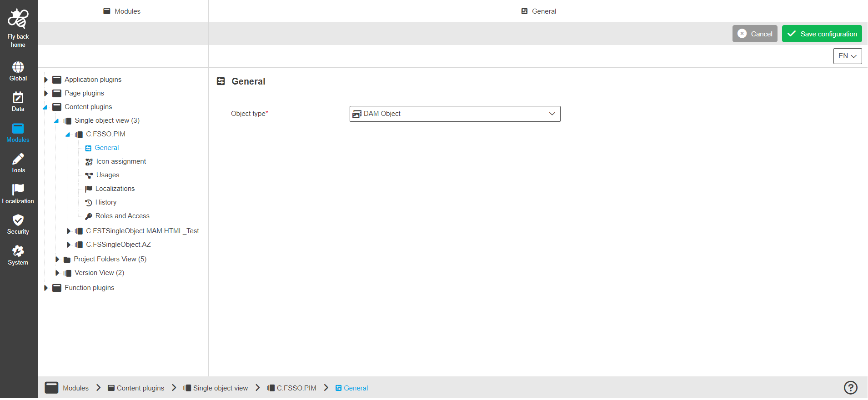This screenshot has width=868, height=400.
Task: Expand Version View node
Action: pos(57,273)
